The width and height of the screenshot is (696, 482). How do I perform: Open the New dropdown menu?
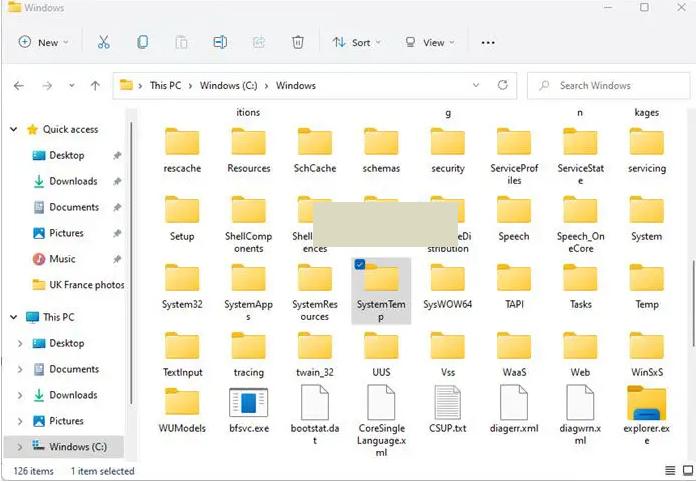pyautogui.click(x=43, y=43)
